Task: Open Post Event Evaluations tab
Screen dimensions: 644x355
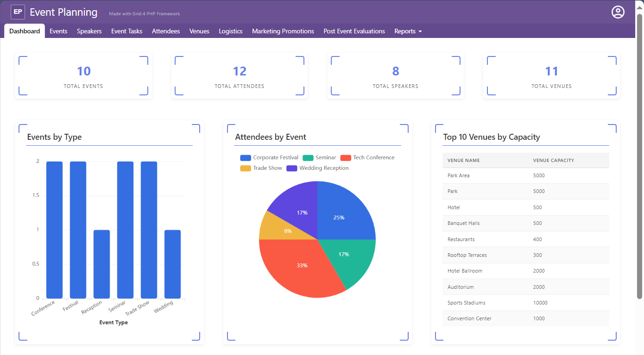Action: pos(354,31)
